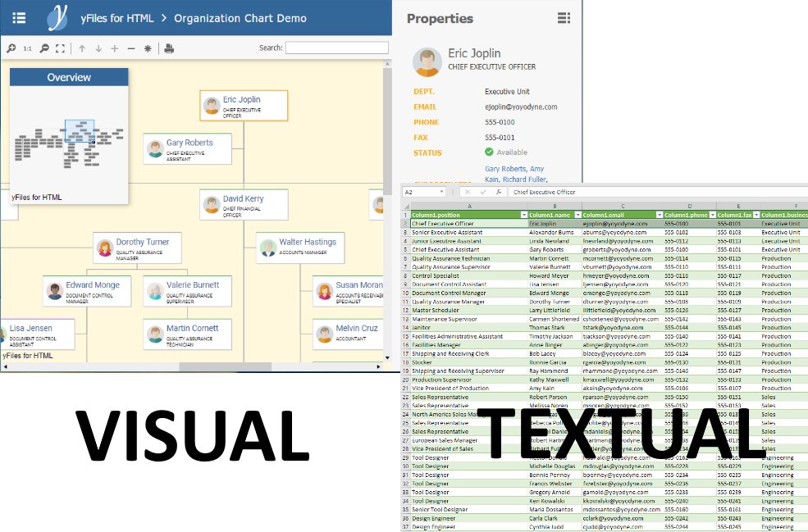This screenshot has width=808, height=532.
Task: Open Richard Fuller link in Properties
Action: pos(524,180)
